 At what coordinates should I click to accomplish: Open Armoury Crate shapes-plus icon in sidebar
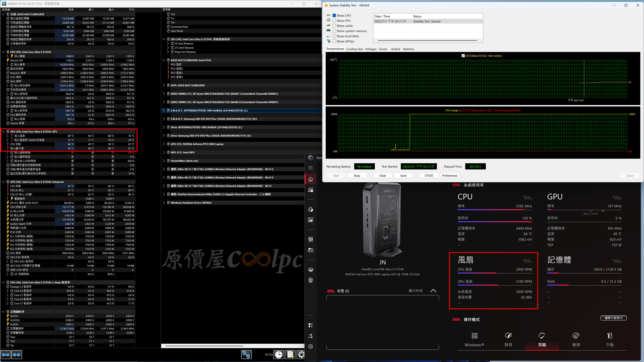click(310, 325)
